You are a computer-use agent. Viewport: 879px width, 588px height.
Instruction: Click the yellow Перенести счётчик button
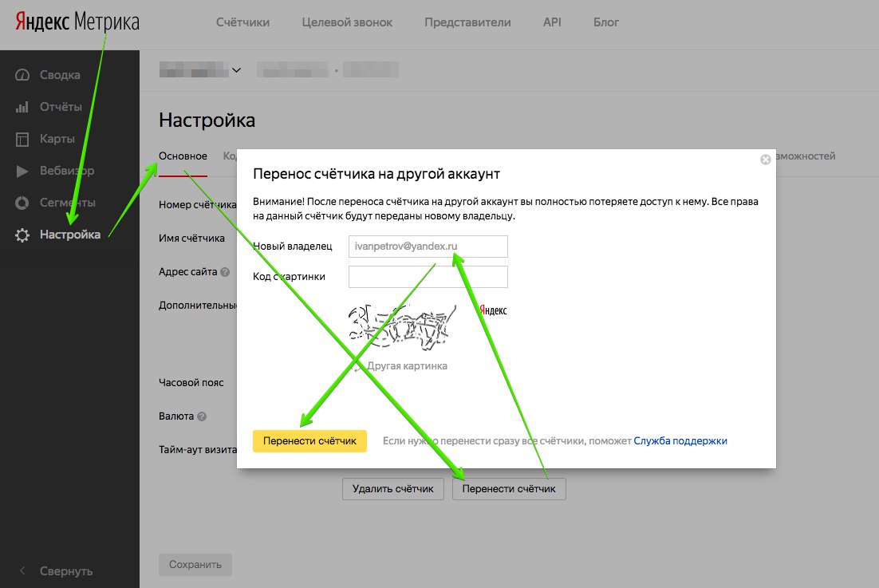click(309, 441)
